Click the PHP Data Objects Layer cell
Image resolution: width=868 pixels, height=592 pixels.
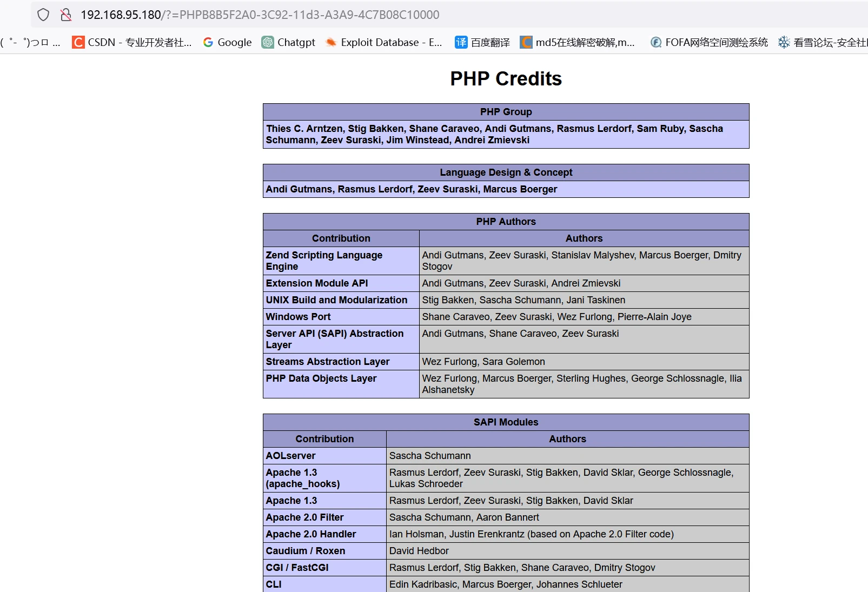[x=341, y=384]
